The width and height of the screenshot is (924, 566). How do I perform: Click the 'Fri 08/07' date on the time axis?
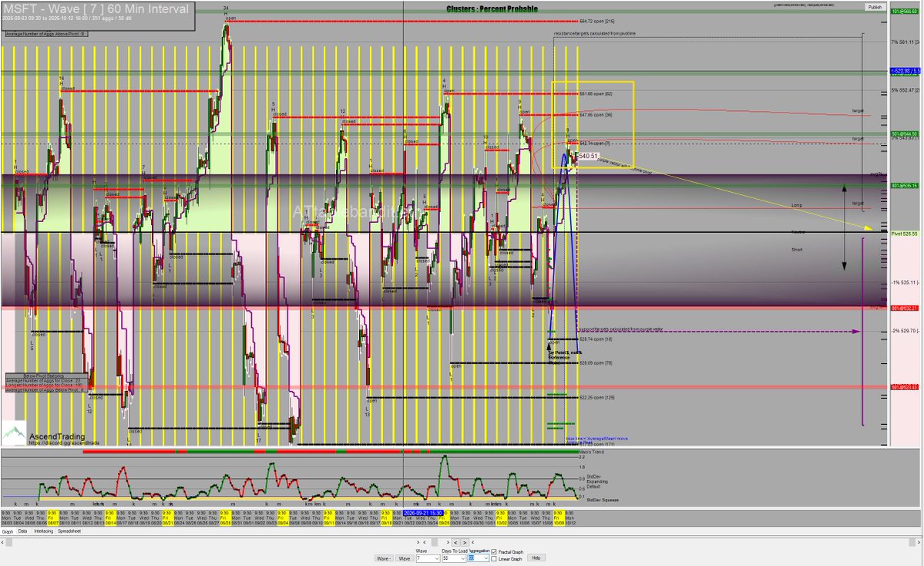coord(52,518)
